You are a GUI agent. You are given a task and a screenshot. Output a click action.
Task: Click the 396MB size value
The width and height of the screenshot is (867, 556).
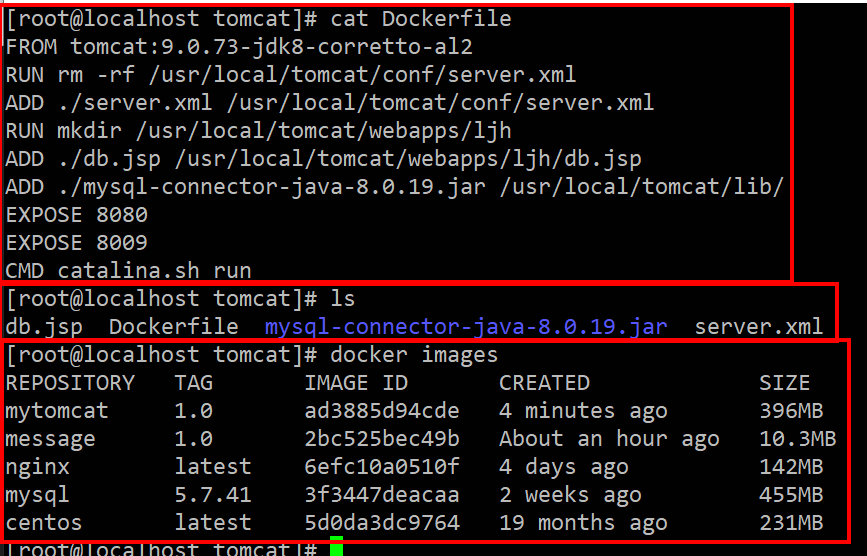pyautogui.click(x=791, y=411)
